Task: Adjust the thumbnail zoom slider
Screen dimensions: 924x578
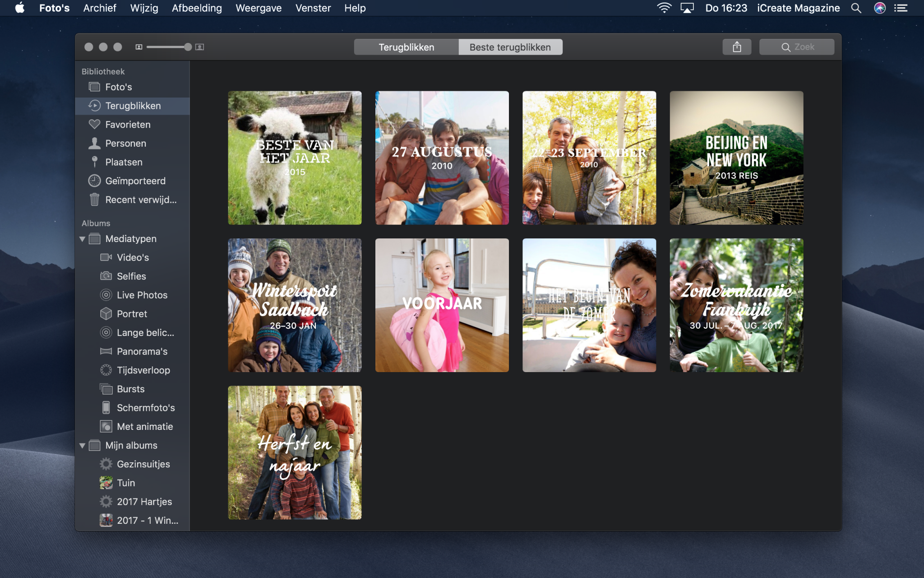Action: (x=188, y=47)
